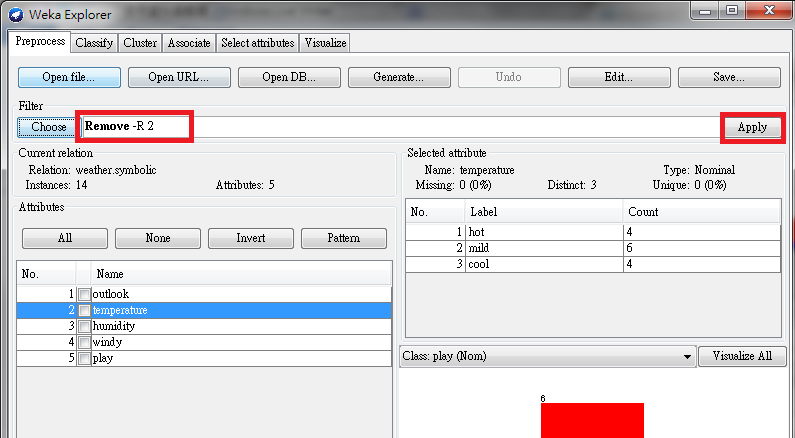Open the Visualize tab
This screenshot has height=438, width=795.
tap(325, 43)
